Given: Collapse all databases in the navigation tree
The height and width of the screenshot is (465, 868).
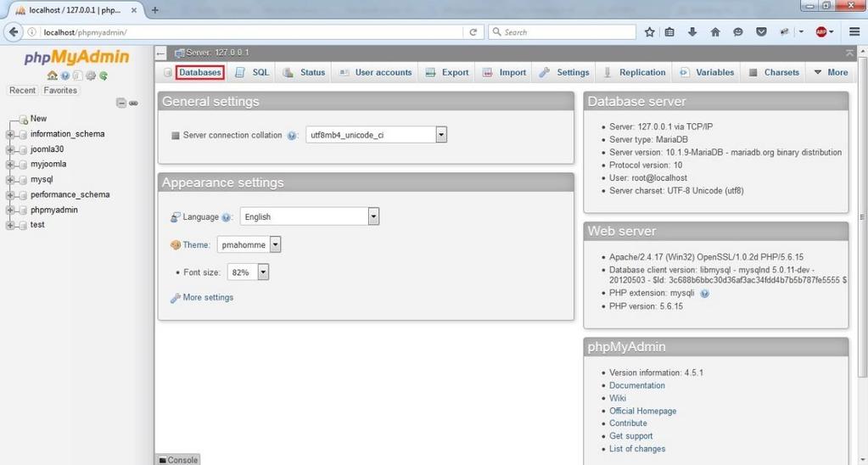Looking at the screenshot, I should tap(121, 103).
